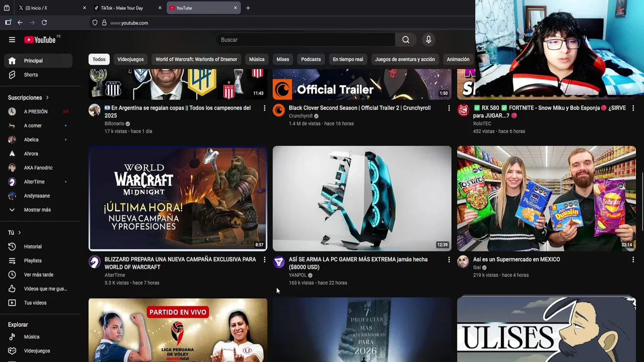Image resolution: width=644 pixels, height=362 pixels.
Task: Select World of Warcraft: Warlords of Draenor chip
Action: (196, 59)
